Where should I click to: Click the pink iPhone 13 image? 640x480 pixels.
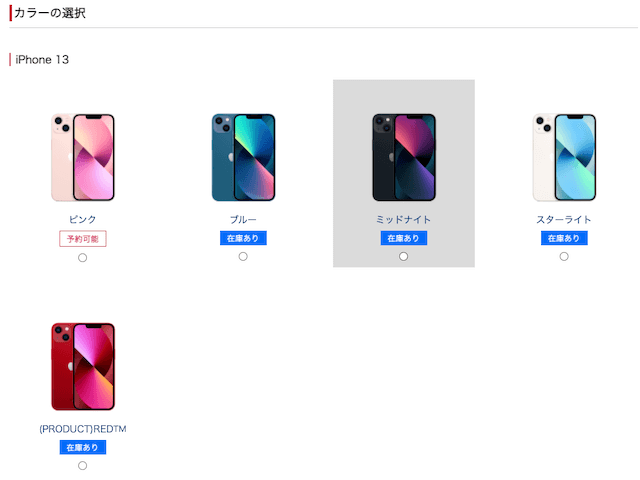83,158
